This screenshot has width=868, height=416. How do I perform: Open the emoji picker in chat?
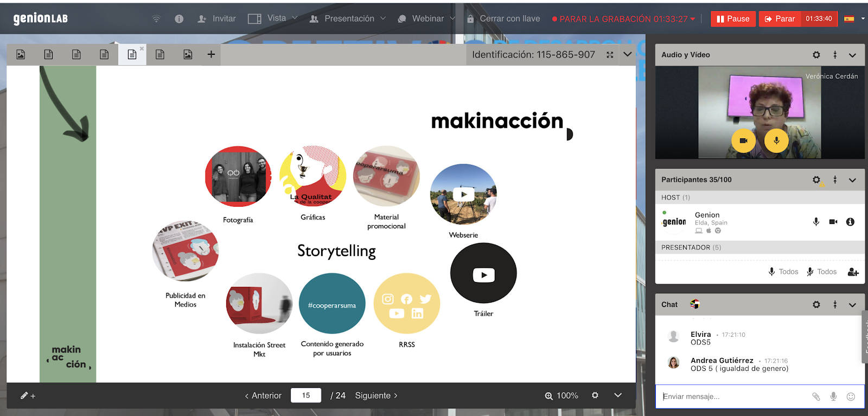pyautogui.click(x=851, y=396)
